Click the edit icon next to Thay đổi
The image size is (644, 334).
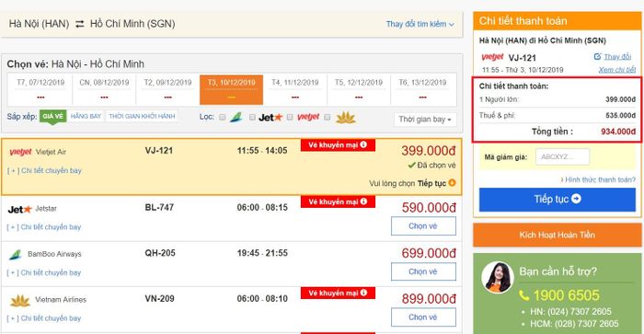(598, 57)
